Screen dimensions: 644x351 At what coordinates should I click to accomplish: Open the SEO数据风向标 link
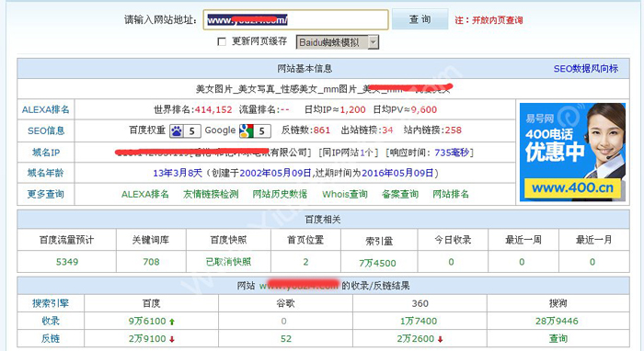tap(586, 69)
